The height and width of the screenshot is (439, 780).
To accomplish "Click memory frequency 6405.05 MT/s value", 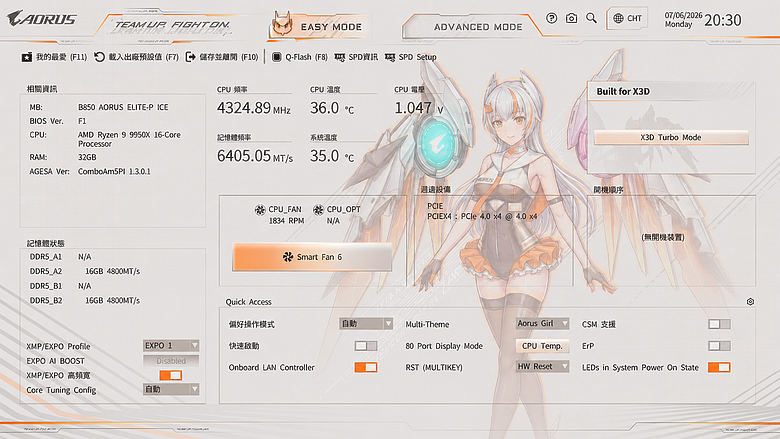I will [x=255, y=156].
